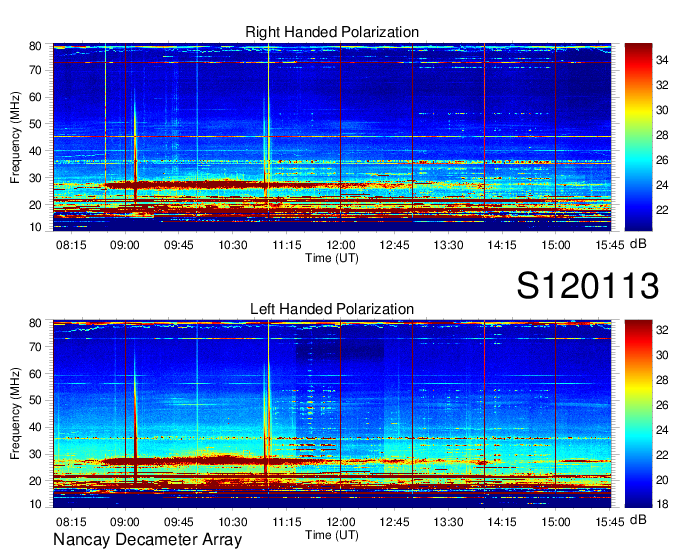Click 12:45 time tick of Right Handed plot
Screen dimensions: 680x552
click(x=394, y=245)
